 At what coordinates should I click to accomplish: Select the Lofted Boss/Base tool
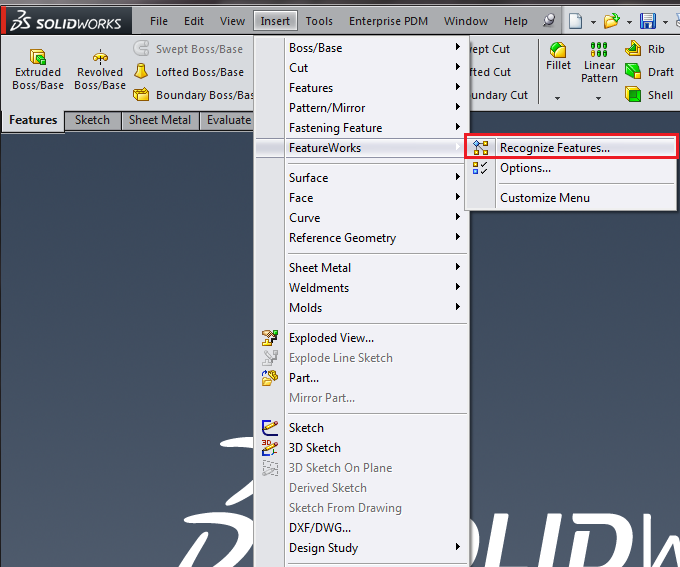pyautogui.click(x=142, y=72)
